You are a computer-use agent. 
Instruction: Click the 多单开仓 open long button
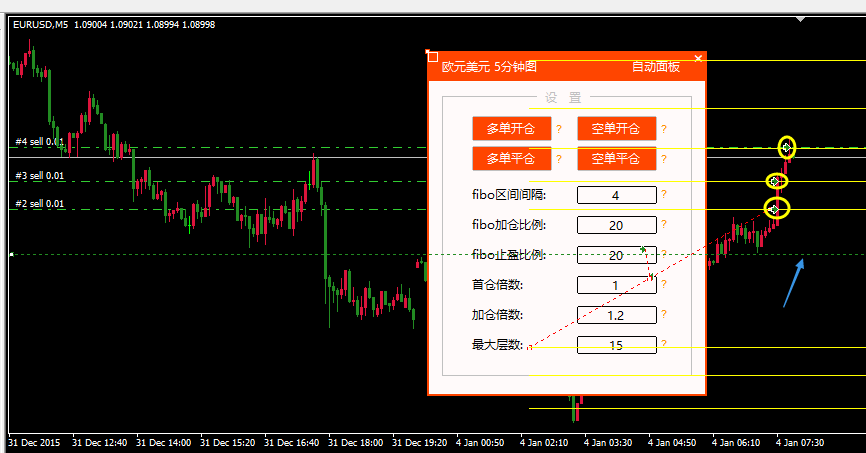511,129
